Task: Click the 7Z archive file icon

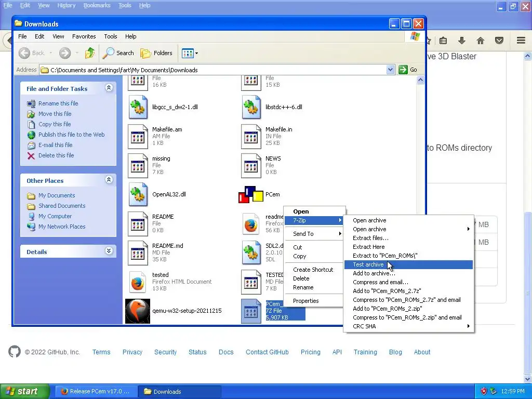Action: click(251, 311)
